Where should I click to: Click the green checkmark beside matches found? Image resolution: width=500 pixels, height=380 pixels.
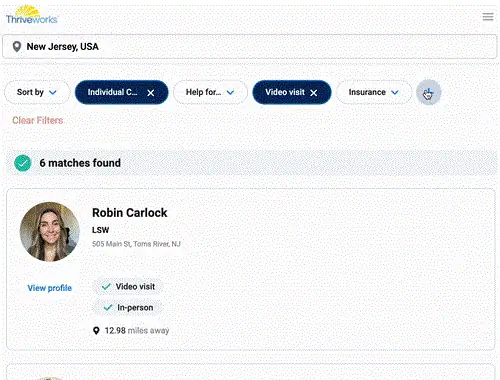23,163
